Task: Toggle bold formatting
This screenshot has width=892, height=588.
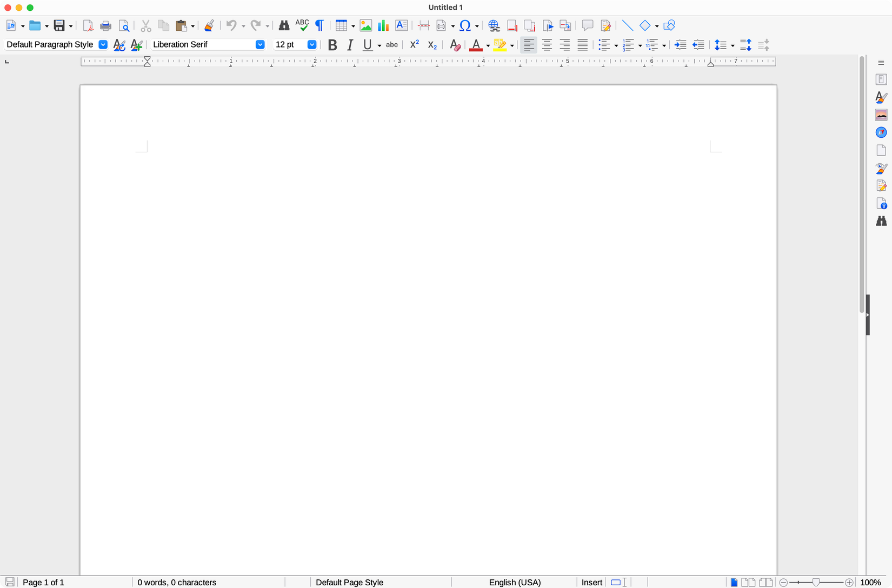Action: pyautogui.click(x=332, y=45)
